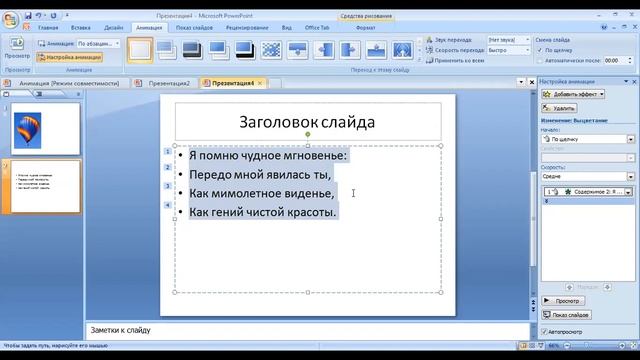Undo with the quick access arrow
This screenshot has width=640, height=360.
click(38, 16)
